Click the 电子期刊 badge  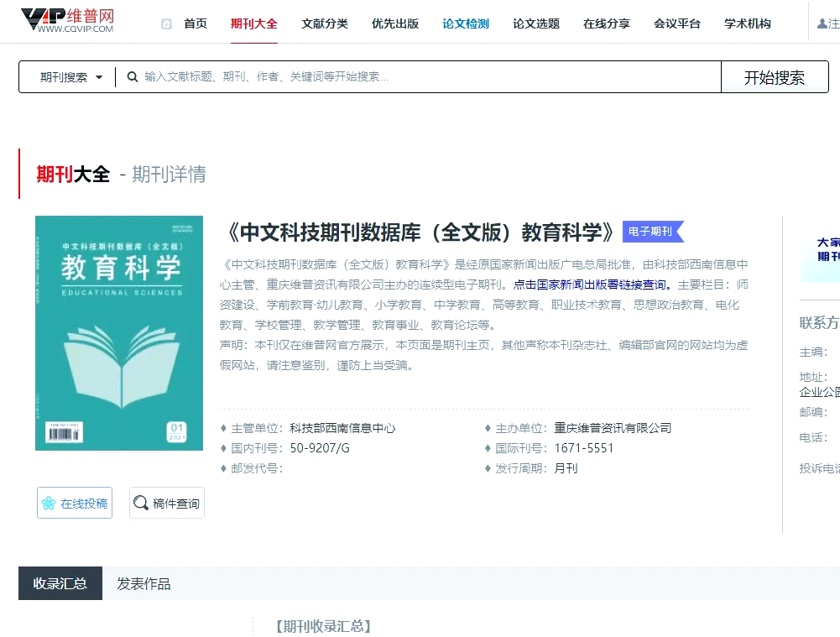click(653, 232)
